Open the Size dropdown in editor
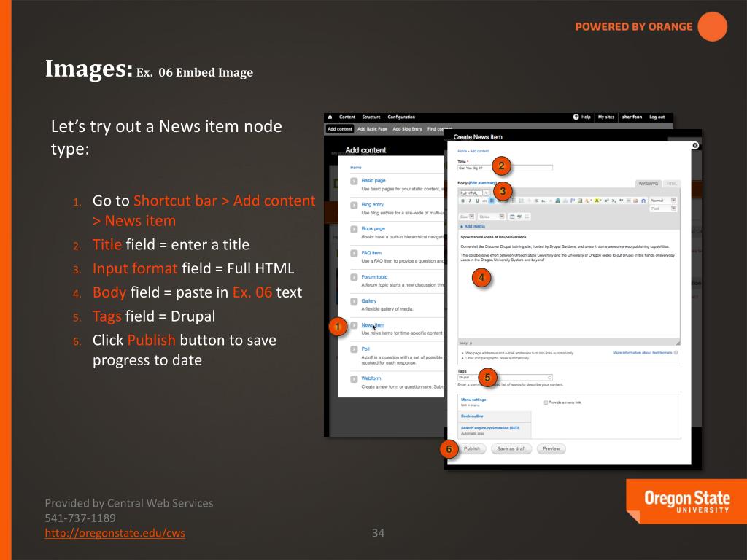The width and height of the screenshot is (747, 560). pos(467,217)
